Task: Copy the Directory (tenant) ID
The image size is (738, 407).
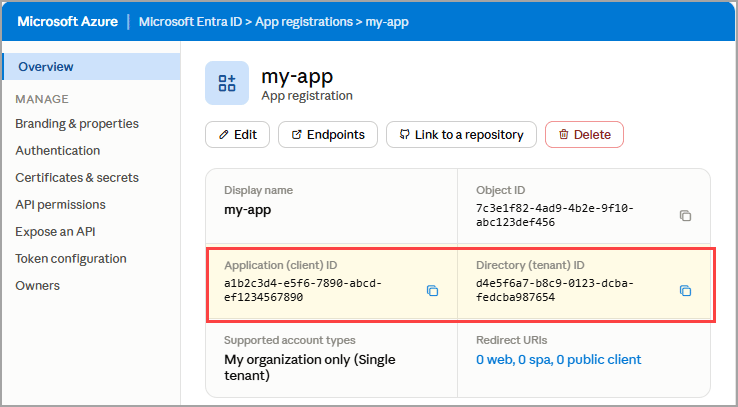Action: pyautogui.click(x=685, y=291)
